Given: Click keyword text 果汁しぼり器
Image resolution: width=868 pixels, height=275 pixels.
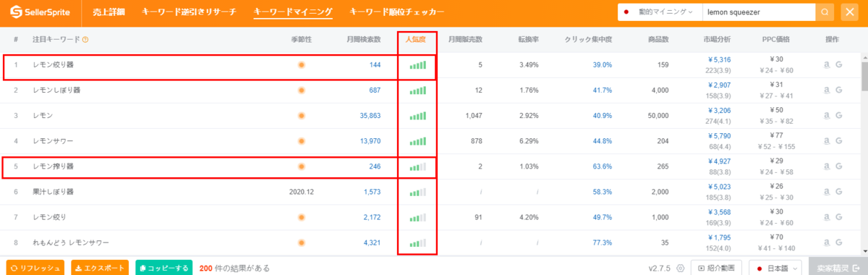Looking at the screenshot, I should pyautogui.click(x=53, y=192).
